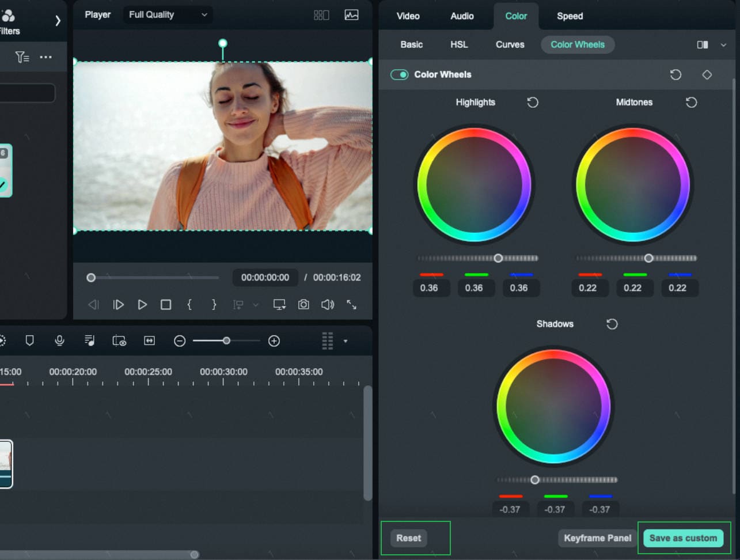Screen dimensions: 740x560
Task: Switch to the Audio tab
Action: pos(462,16)
